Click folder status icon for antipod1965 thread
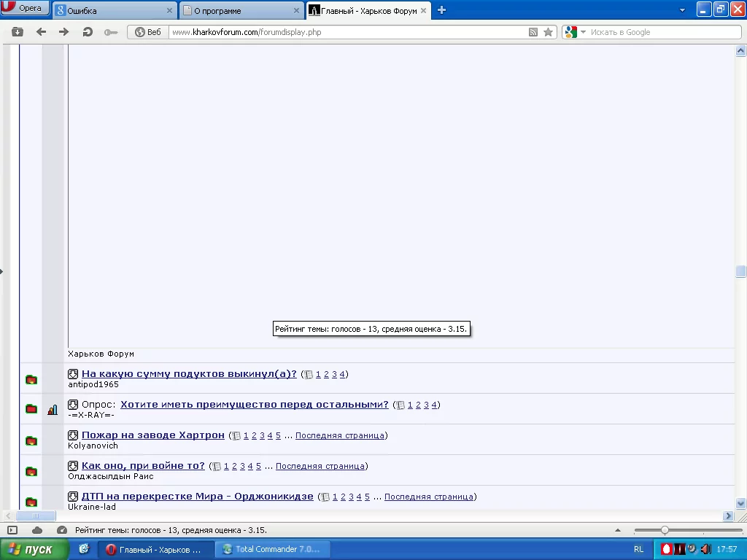 pyautogui.click(x=31, y=379)
